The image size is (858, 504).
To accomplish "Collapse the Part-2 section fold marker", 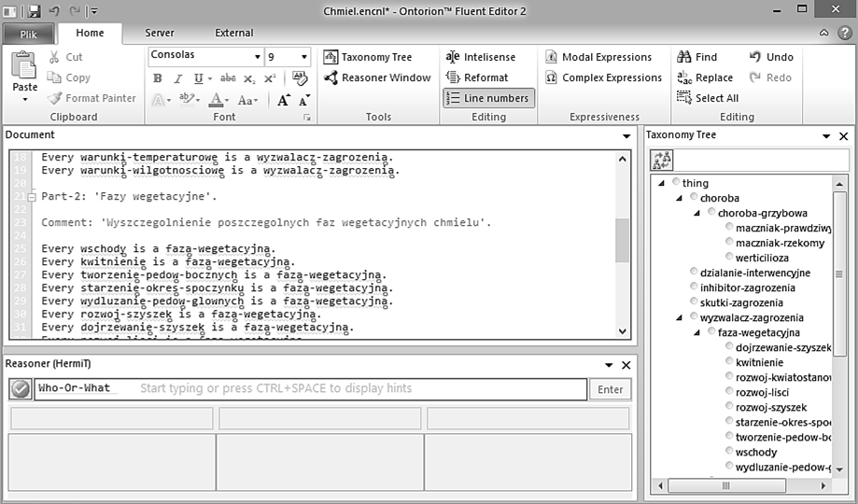I will click(32, 196).
